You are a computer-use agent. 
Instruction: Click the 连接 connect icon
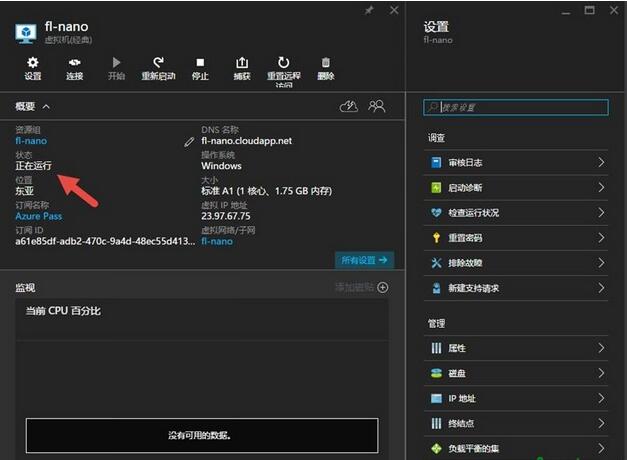pos(74,63)
